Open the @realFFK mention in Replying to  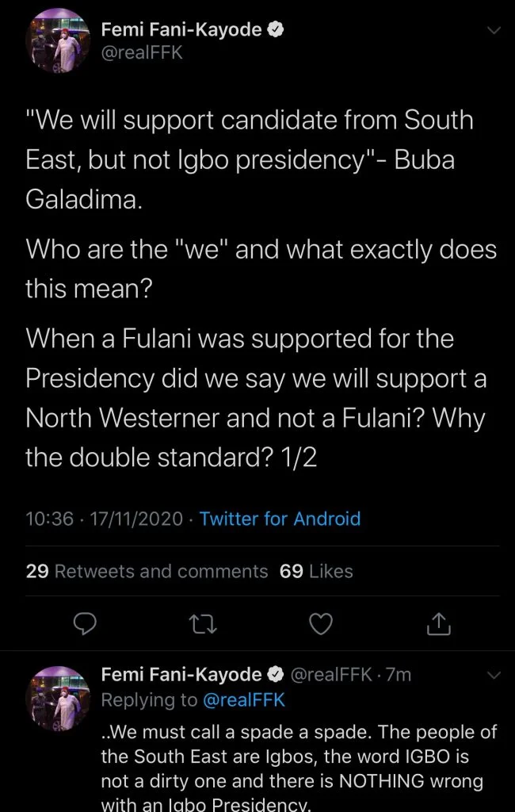242,700
